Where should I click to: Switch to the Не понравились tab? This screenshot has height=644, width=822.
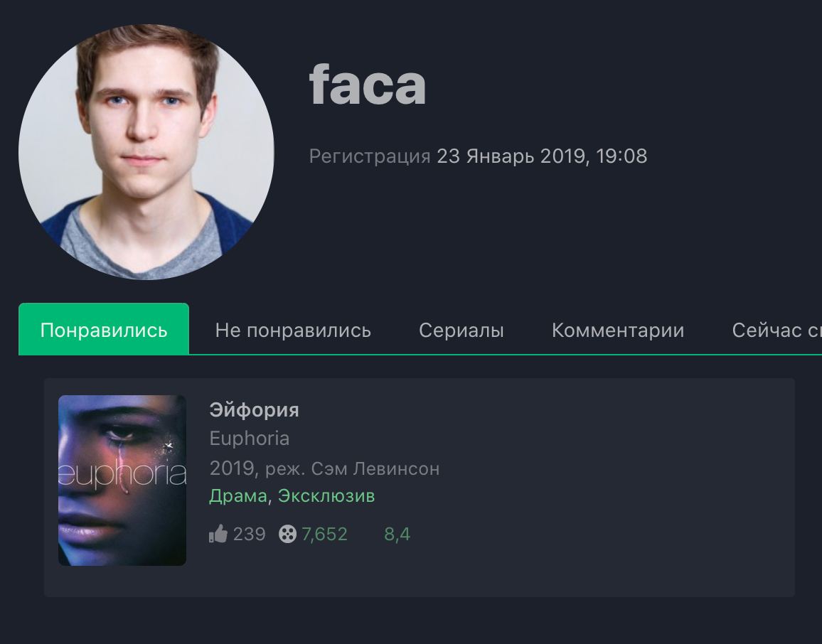(293, 330)
